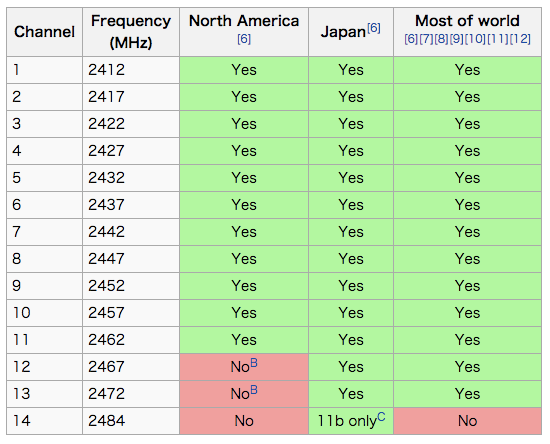Image resolution: width=550 pixels, height=444 pixels.
Task: Click the 2437 frequency cell
Action: click(131, 205)
